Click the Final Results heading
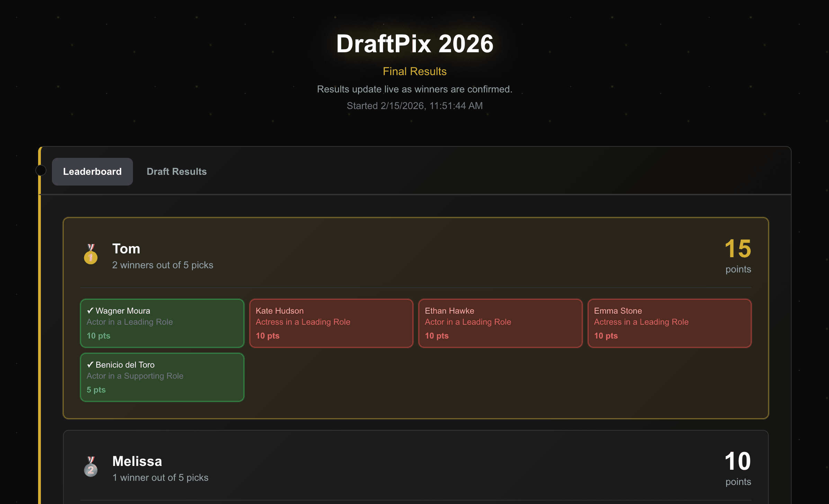This screenshot has height=504, width=829. coord(414,71)
